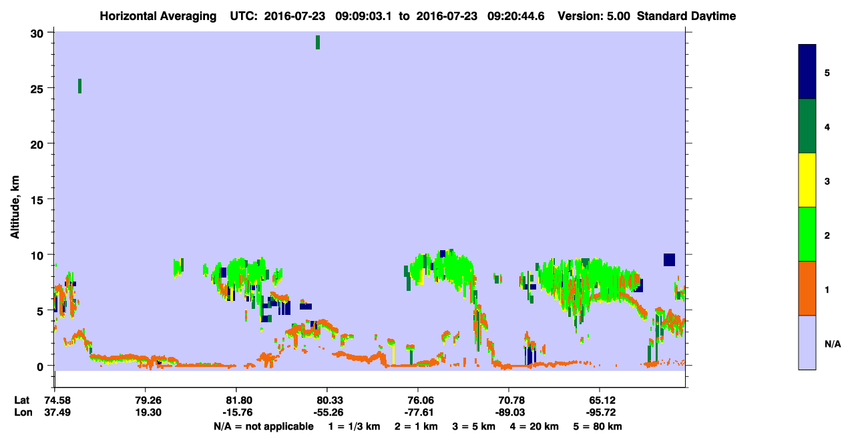This screenshot has height=445, width=868.
Task: Click the 'Lat' row label
Action: point(21,400)
